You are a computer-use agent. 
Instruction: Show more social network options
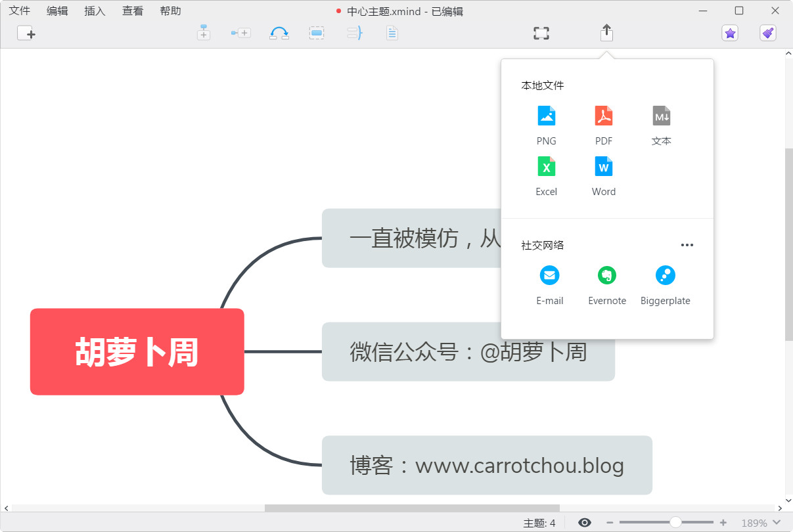tap(687, 245)
